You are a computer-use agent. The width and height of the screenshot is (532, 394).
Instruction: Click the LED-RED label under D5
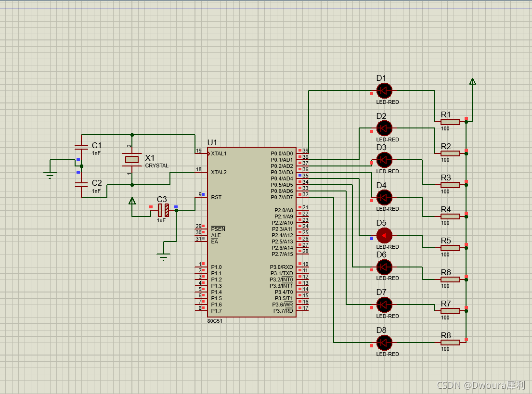coord(388,247)
